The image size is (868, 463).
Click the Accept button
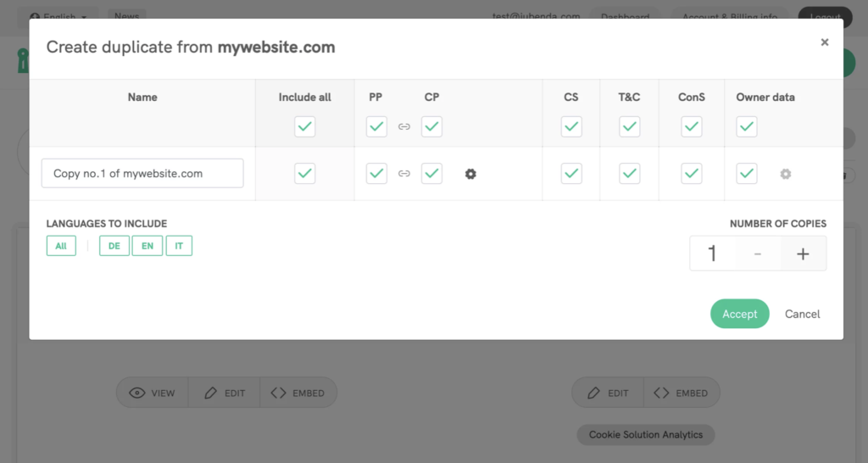[739, 314]
